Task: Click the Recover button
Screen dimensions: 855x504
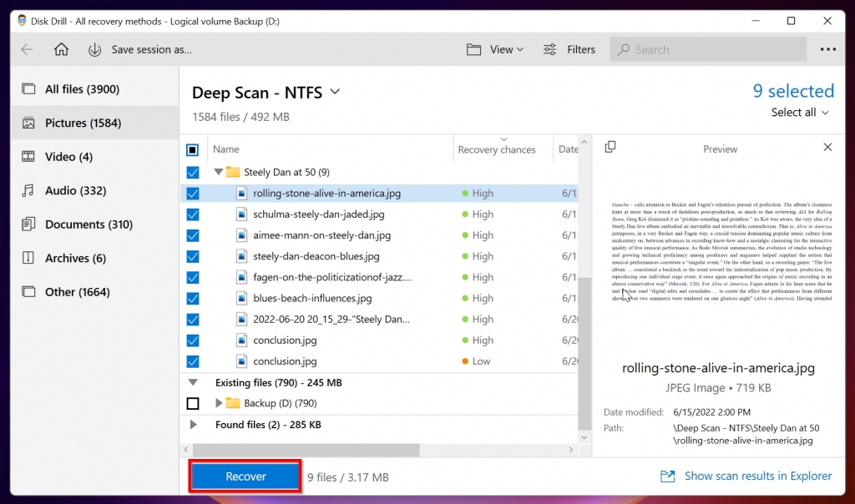Action: click(x=245, y=476)
